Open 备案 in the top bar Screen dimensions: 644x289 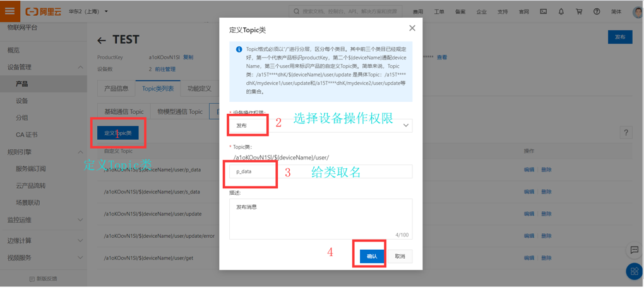pos(460,11)
